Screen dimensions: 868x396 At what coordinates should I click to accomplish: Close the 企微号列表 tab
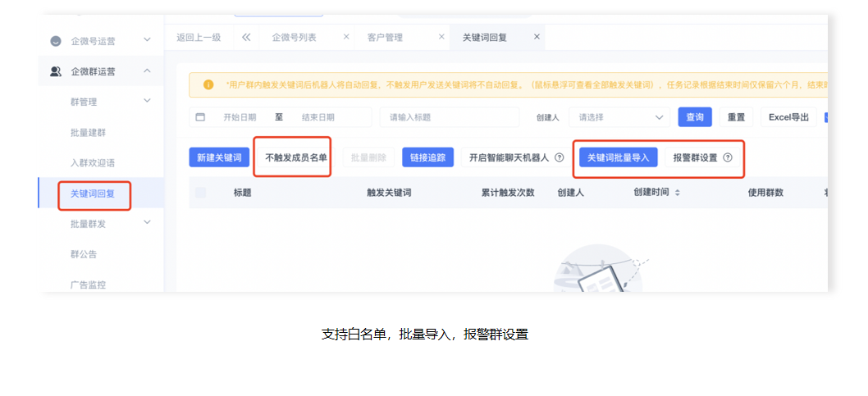(346, 37)
